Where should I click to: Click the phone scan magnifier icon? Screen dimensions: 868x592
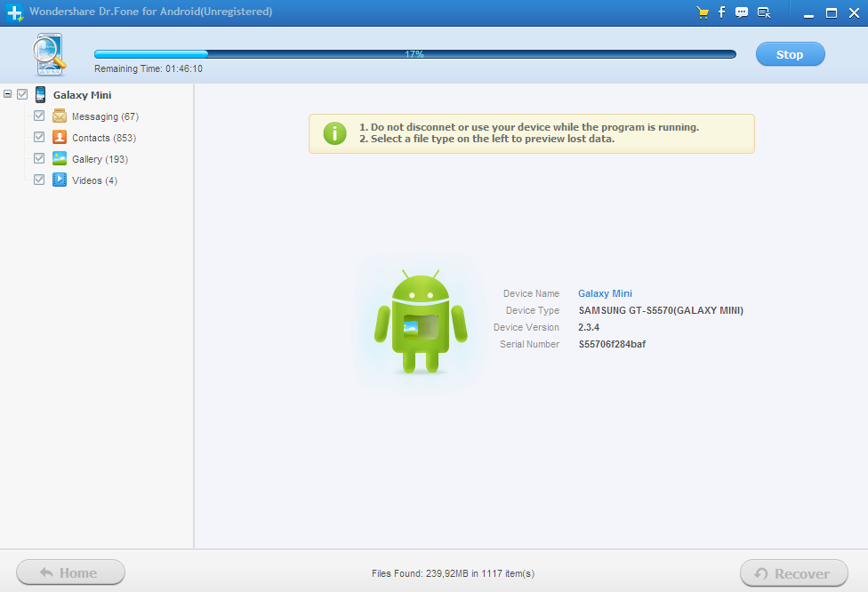tap(49, 54)
